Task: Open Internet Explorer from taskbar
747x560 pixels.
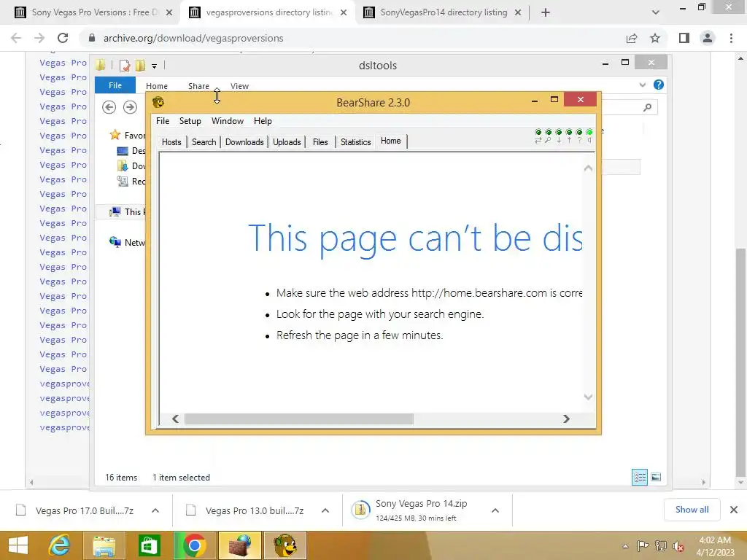Action: point(60,545)
